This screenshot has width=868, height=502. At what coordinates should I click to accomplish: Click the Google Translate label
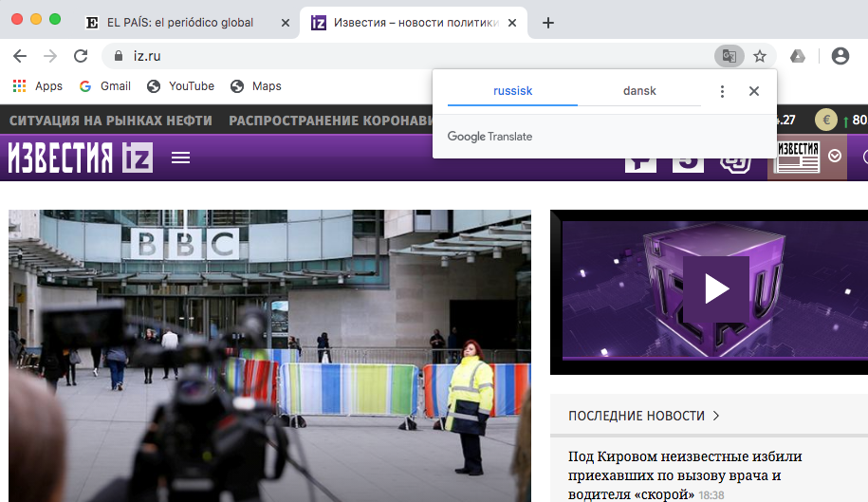[489, 136]
